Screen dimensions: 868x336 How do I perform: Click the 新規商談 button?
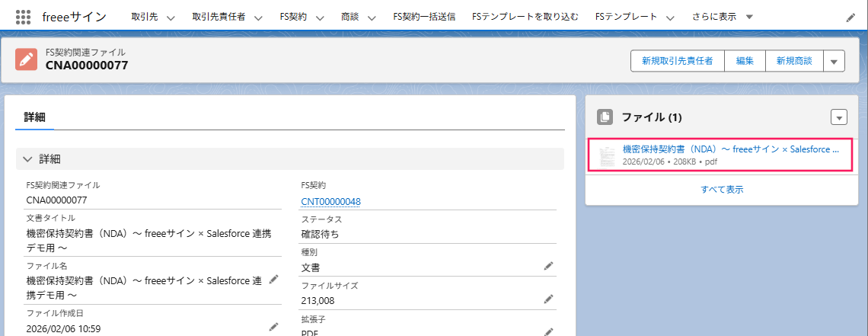794,62
